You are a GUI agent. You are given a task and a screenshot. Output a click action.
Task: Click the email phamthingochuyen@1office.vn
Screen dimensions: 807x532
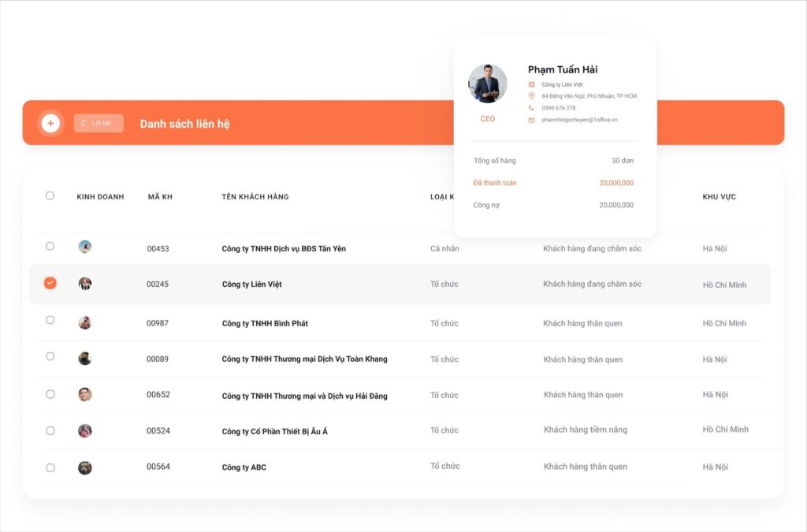[x=579, y=120]
